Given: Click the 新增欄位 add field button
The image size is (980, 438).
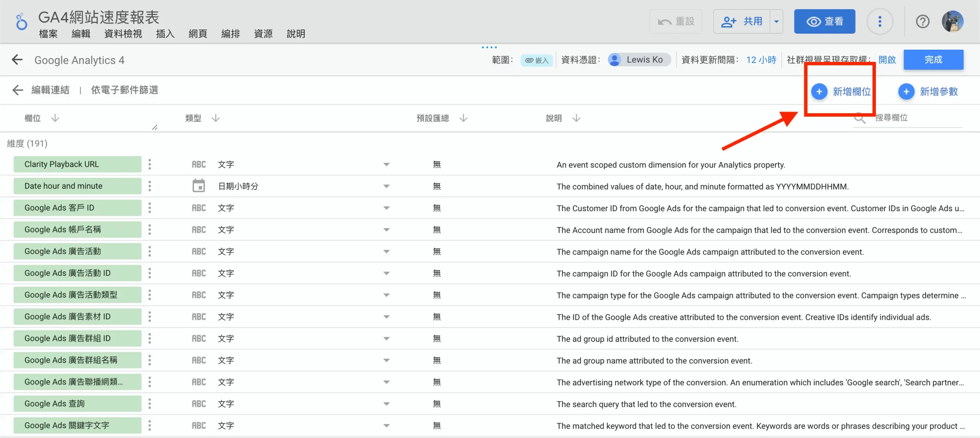Looking at the screenshot, I should (x=841, y=91).
